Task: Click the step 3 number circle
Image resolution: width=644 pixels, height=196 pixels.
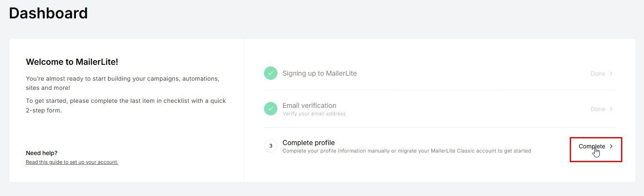Action: 270,146
